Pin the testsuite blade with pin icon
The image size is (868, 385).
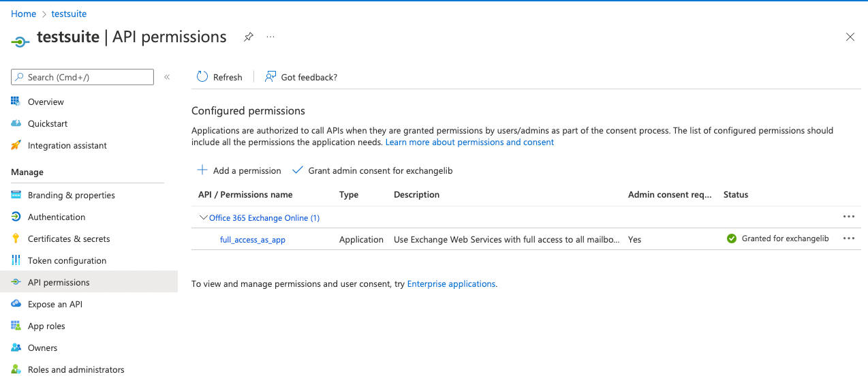(x=249, y=37)
